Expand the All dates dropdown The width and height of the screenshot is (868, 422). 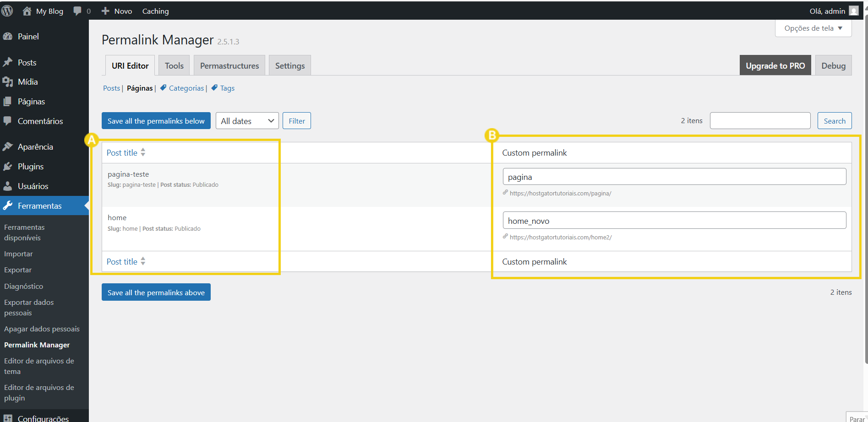coord(247,121)
